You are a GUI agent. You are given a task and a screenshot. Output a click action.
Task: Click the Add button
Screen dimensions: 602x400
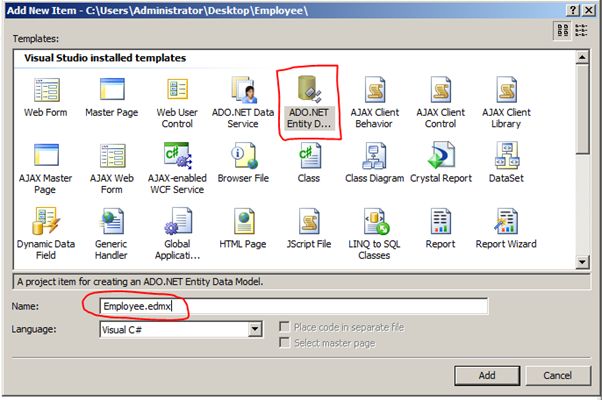487,375
